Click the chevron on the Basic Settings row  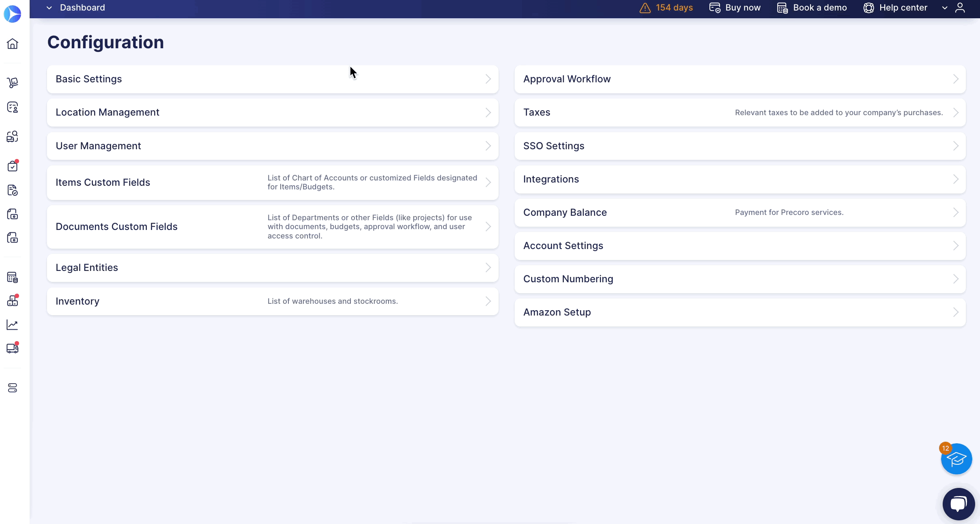[488, 79]
